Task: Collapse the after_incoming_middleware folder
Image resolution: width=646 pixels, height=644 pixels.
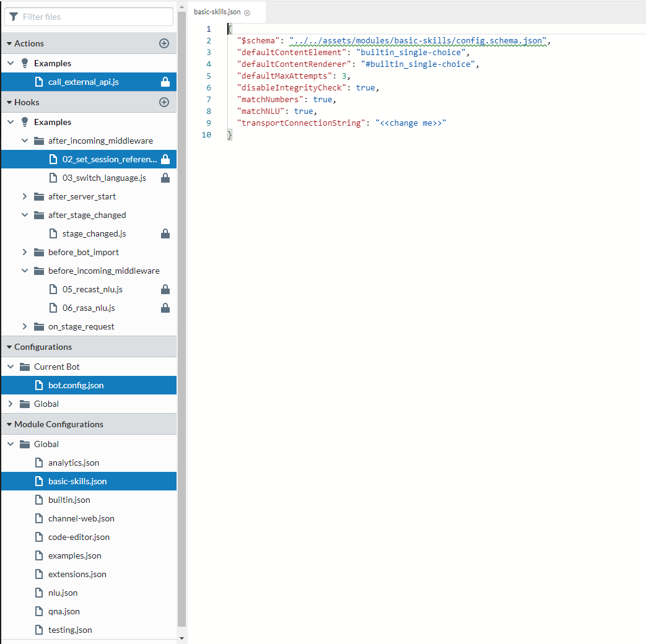Action: tap(24, 141)
